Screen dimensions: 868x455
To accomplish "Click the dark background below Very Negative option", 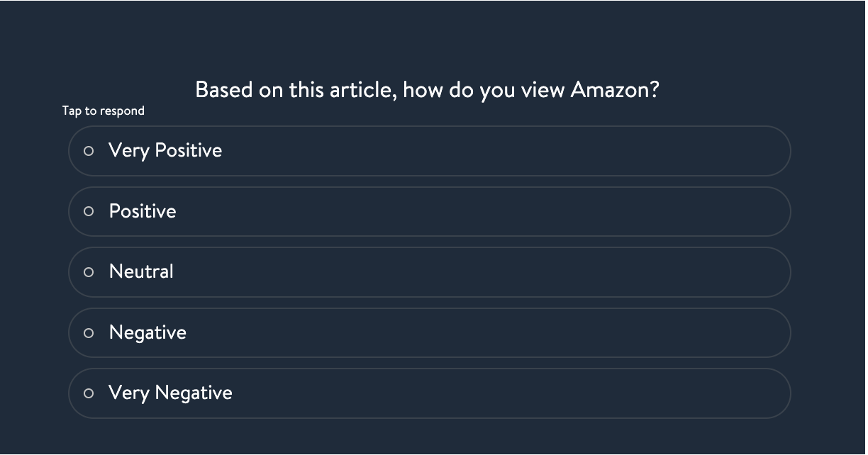I will tap(433, 437).
